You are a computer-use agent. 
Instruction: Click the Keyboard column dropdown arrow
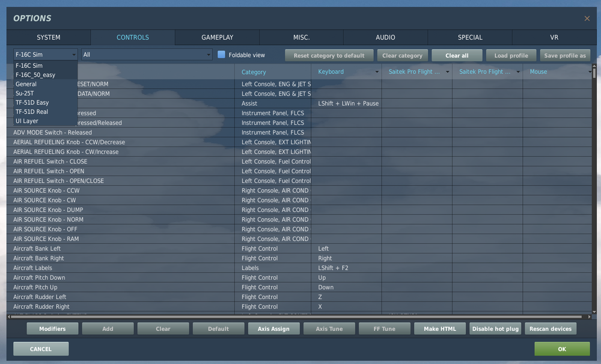[377, 71]
